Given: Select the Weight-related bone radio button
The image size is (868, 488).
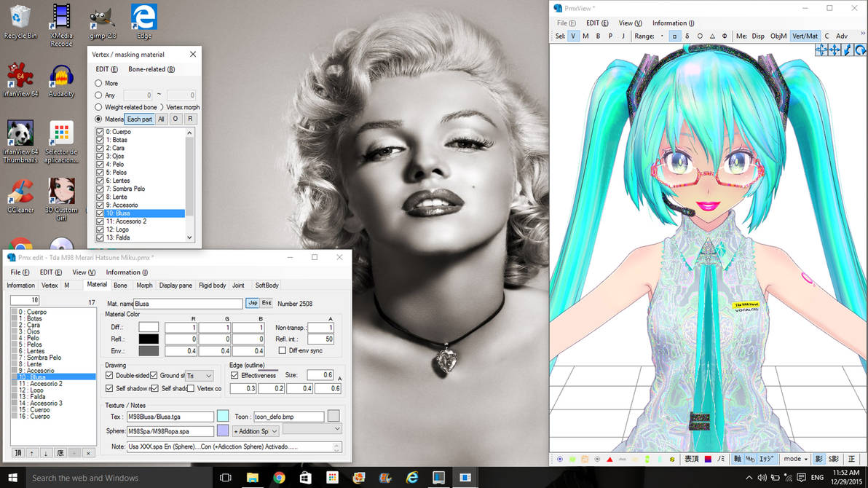Looking at the screenshot, I should point(98,107).
